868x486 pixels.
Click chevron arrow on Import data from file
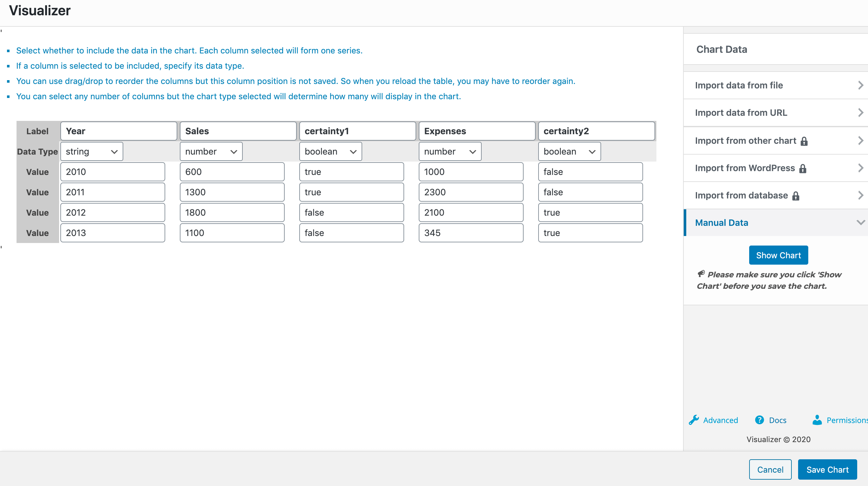coord(860,85)
